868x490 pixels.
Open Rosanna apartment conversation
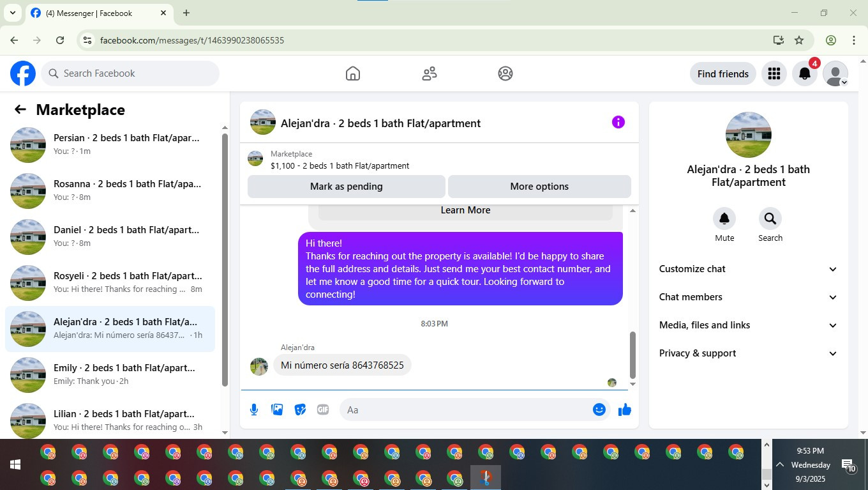point(110,191)
